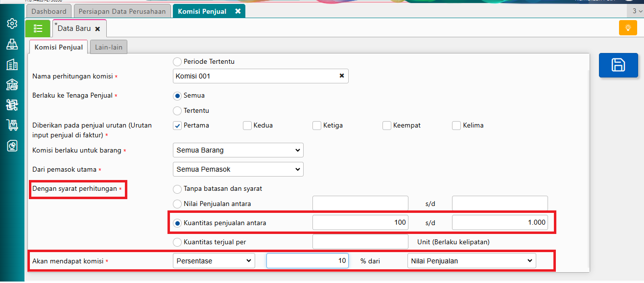Tick the Keempat checkbox
The image size is (644, 283).
387,126
